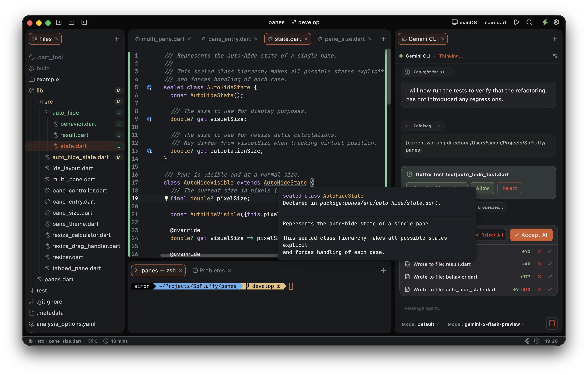
Task: Expand the build folder
Action: coord(75,68)
